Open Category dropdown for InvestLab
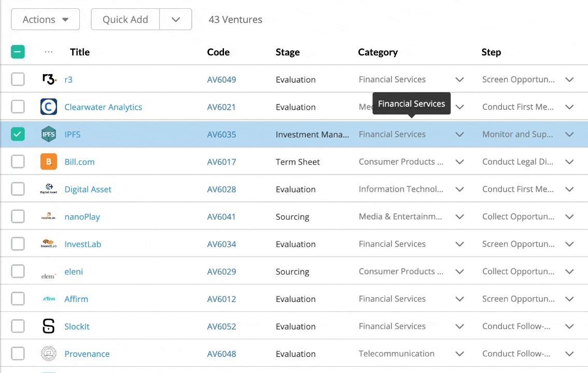 460,244
